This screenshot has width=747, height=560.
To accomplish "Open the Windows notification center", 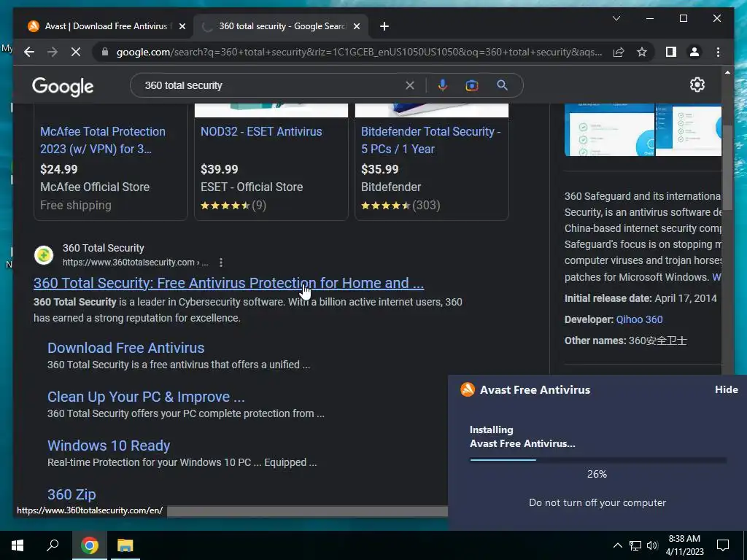I will (x=723, y=545).
